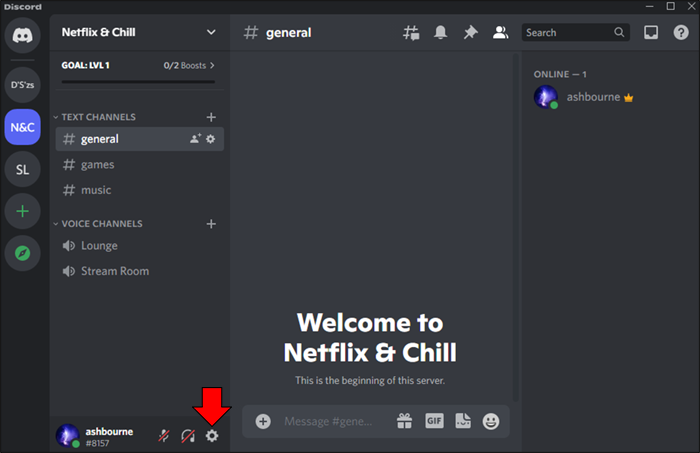Open ashbourne profile in member list
Image resolution: width=700 pixels, height=453 pixels.
pyautogui.click(x=593, y=97)
